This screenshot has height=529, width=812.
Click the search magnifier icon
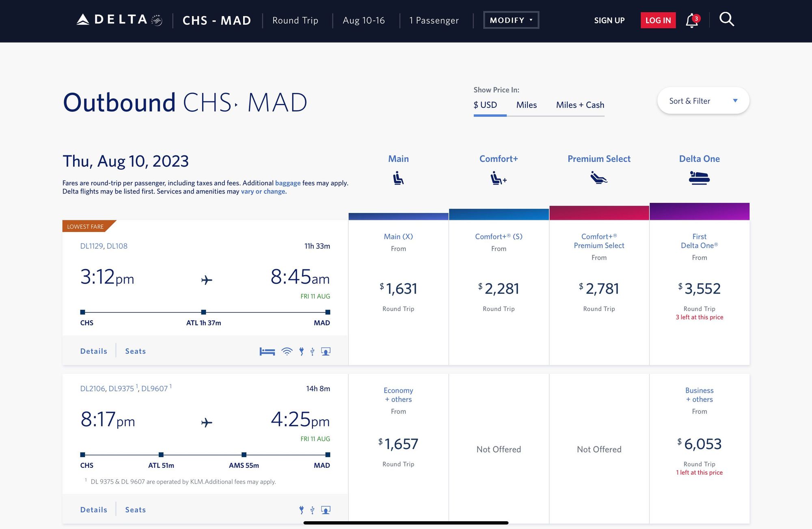(x=726, y=19)
